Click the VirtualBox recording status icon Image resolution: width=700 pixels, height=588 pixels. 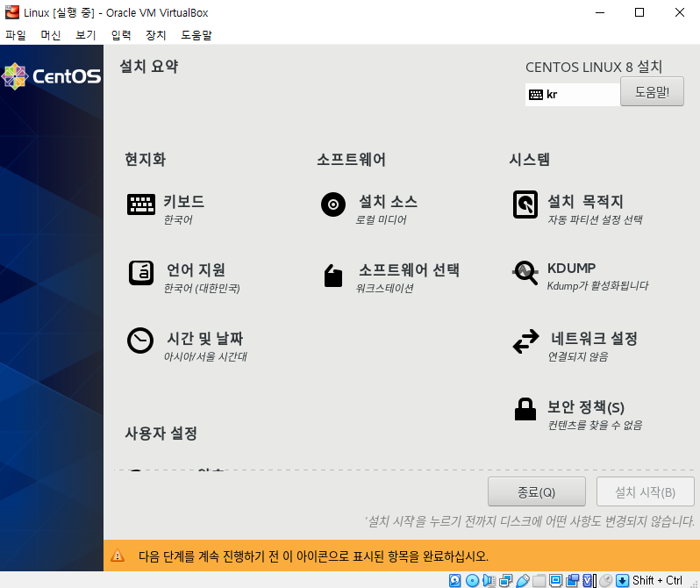(x=572, y=580)
